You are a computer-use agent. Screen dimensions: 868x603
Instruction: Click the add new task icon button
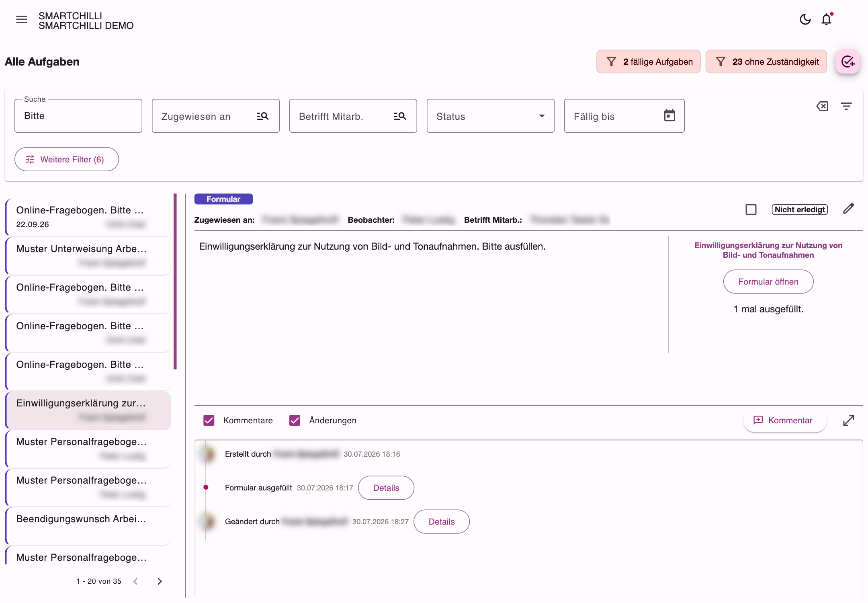pyautogui.click(x=848, y=62)
